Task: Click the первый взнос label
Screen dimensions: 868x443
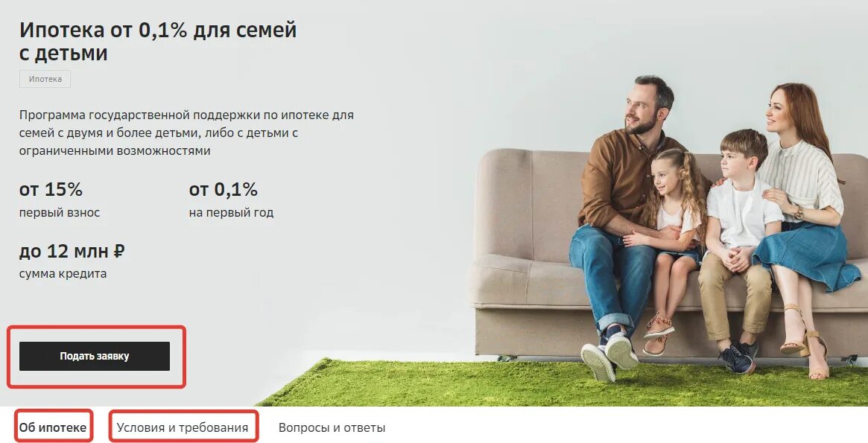Action: tap(60, 213)
